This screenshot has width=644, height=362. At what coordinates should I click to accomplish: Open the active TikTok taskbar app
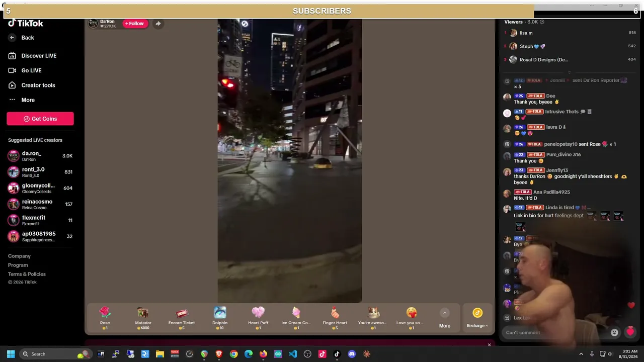coord(337,354)
